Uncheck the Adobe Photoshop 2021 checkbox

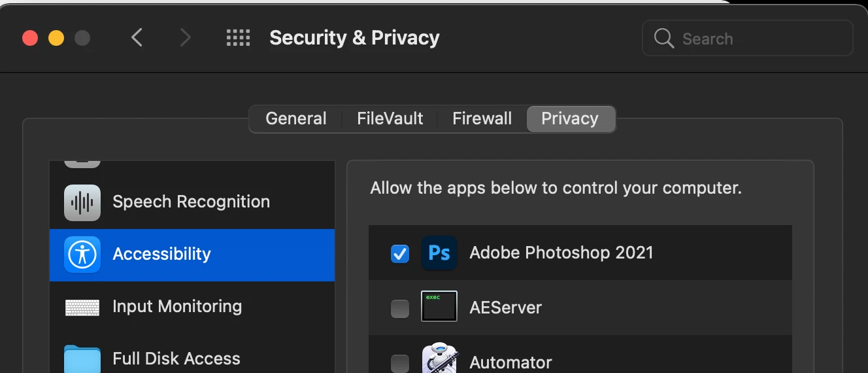(x=400, y=254)
